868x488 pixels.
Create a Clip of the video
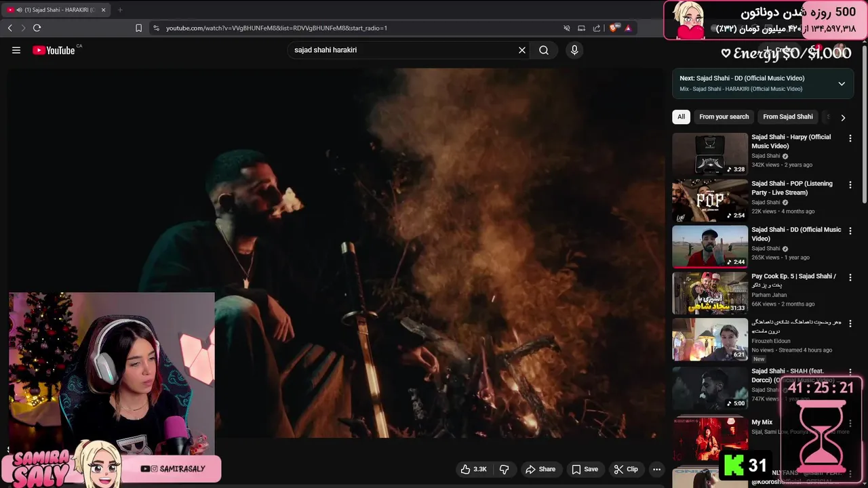[x=625, y=469]
